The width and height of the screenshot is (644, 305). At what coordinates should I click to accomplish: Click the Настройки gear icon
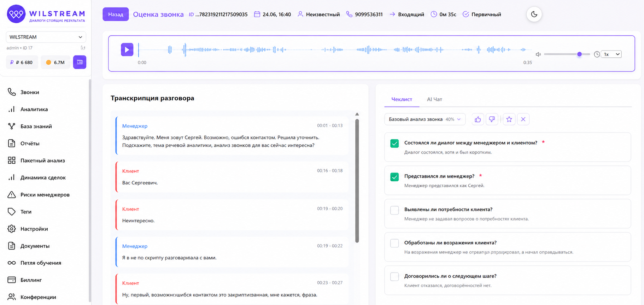tap(12, 229)
